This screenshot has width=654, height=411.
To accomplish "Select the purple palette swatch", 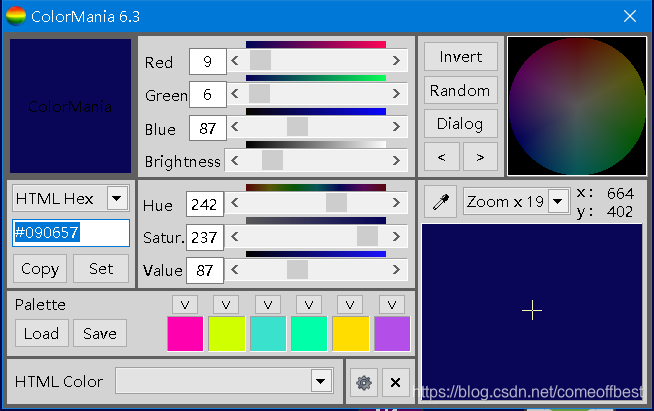I will click(x=392, y=333).
